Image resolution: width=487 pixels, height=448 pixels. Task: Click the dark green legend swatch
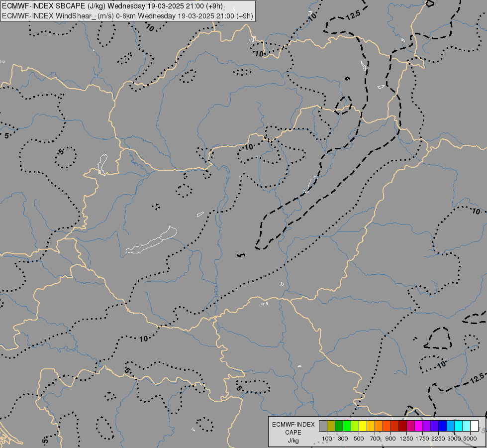click(339, 426)
